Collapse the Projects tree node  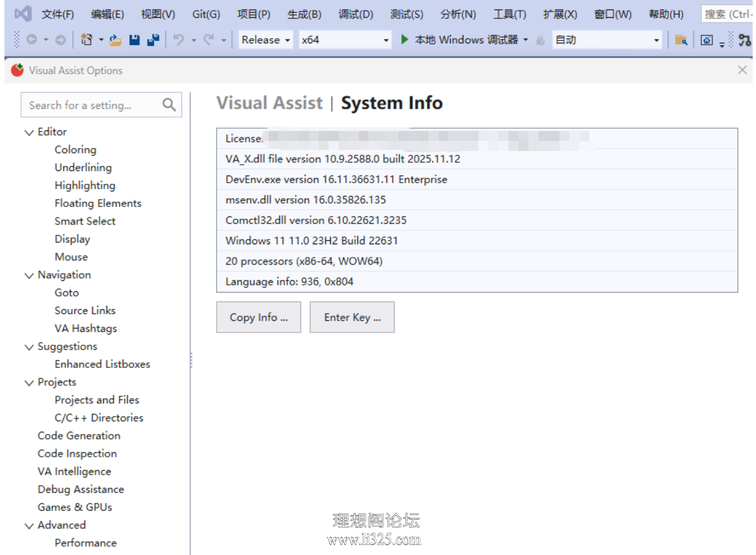coord(29,382)
